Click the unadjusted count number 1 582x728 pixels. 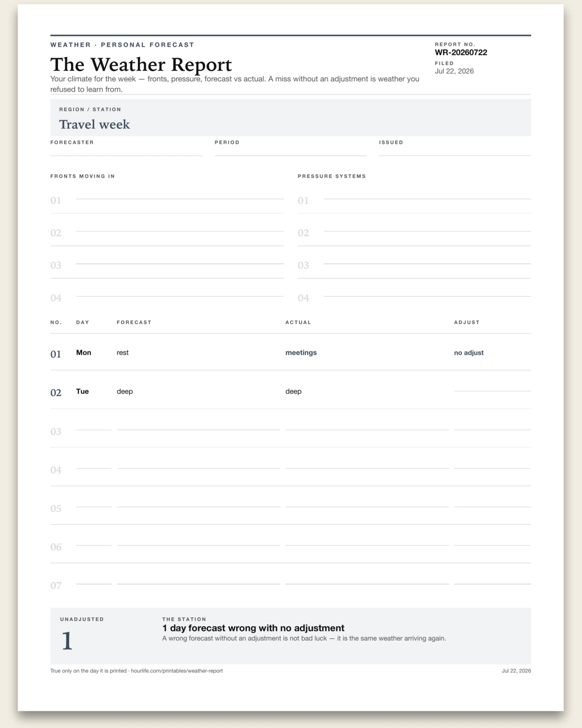pos(67,641)
